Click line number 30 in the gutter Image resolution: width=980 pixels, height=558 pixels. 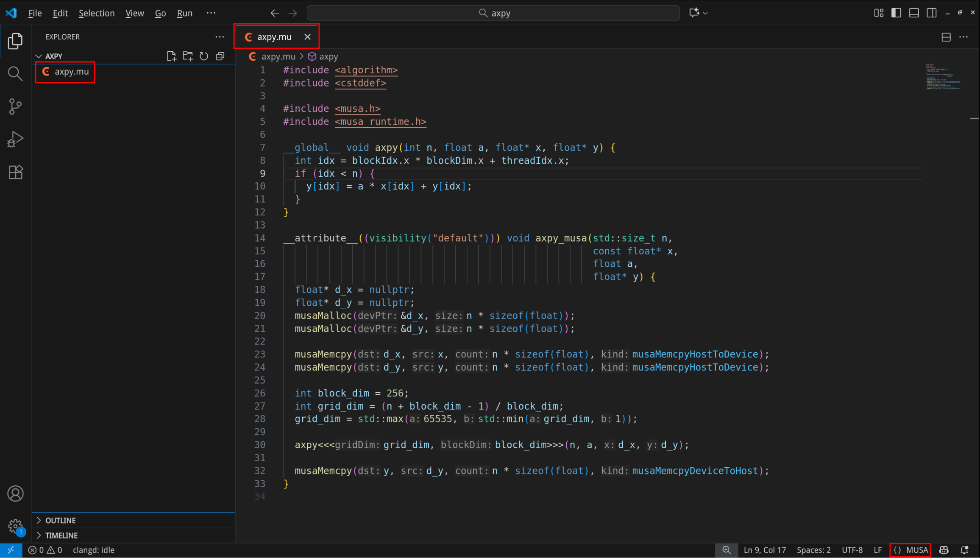(x=260, y=445)
